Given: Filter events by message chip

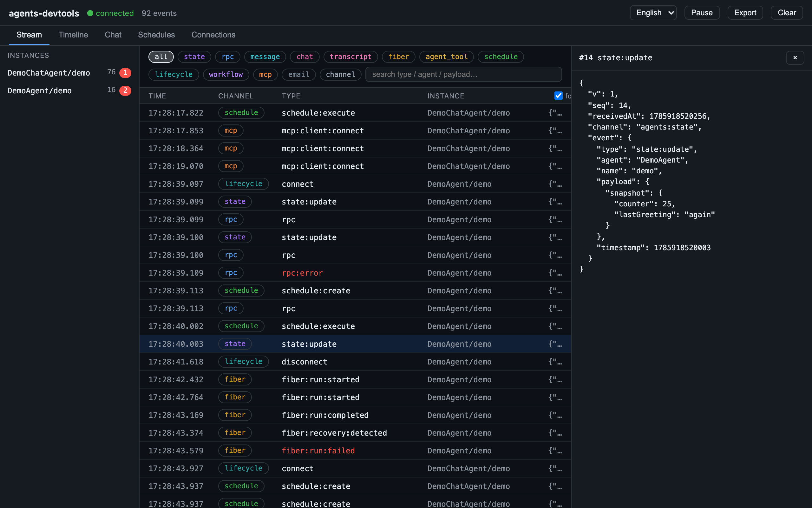Looking at the screenshot, I should click(265, 57).
